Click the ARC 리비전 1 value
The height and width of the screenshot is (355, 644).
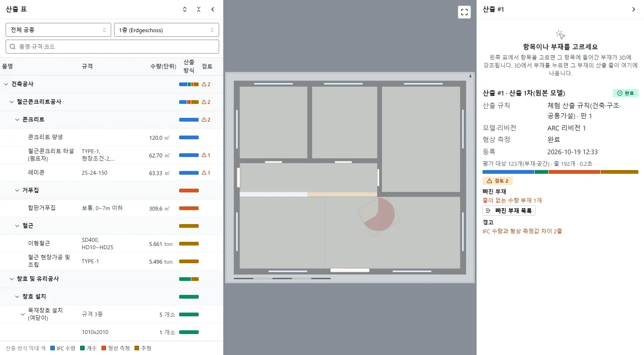566,128
